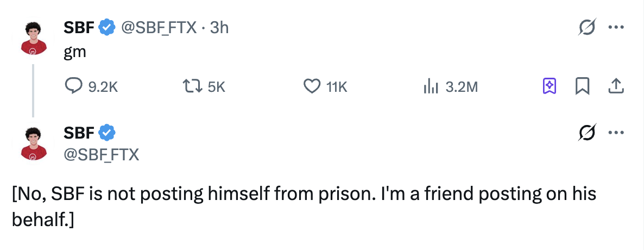Open SBF's avatar on the reply post

coord(33,144)
